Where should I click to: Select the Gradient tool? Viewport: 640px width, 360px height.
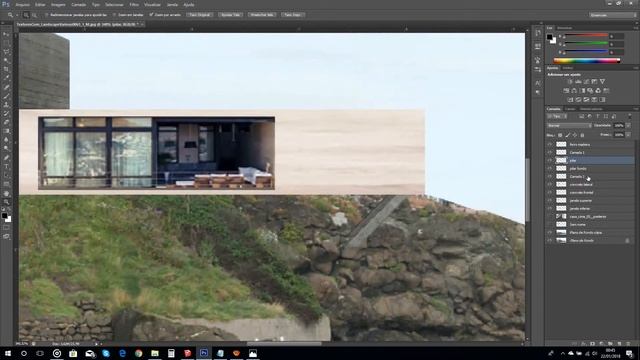(6, 131)
